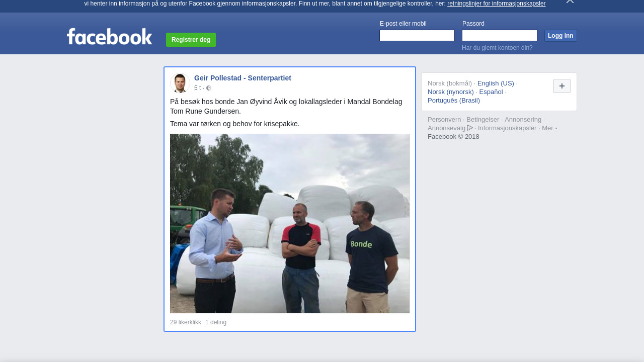Open the Annonsering footer link

coord(523,120)
